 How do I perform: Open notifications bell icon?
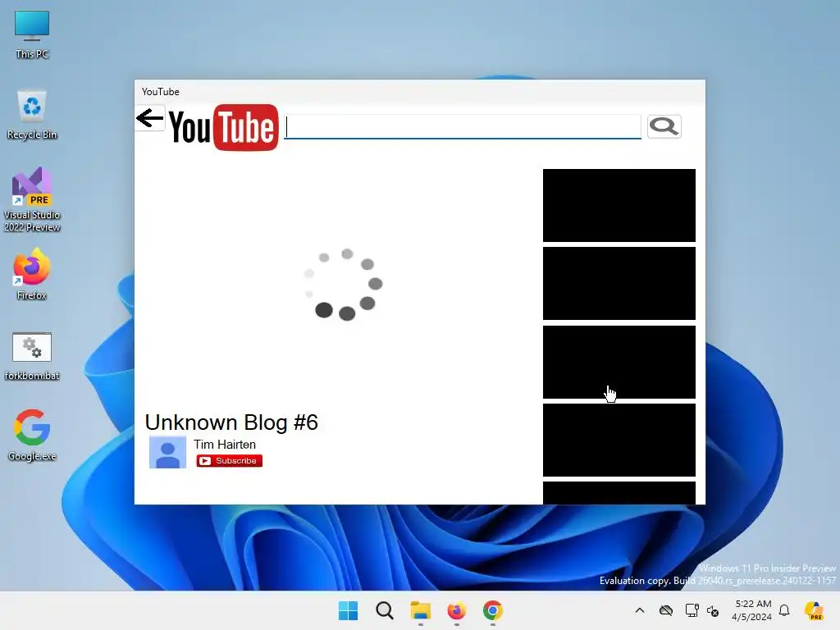pyautogui.click(x=784, y=610)
